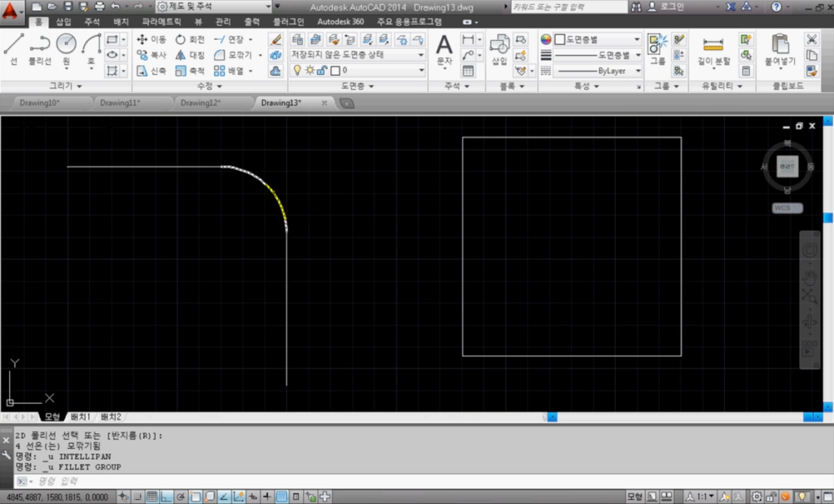This screenshot has height=504, width=834.
Task: Toggle lineweight display in status bar
Action: click(x=267, y=497)
